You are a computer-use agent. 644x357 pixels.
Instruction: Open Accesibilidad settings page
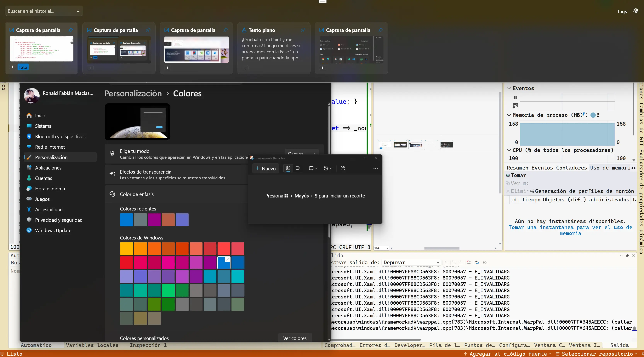(60, 210)
